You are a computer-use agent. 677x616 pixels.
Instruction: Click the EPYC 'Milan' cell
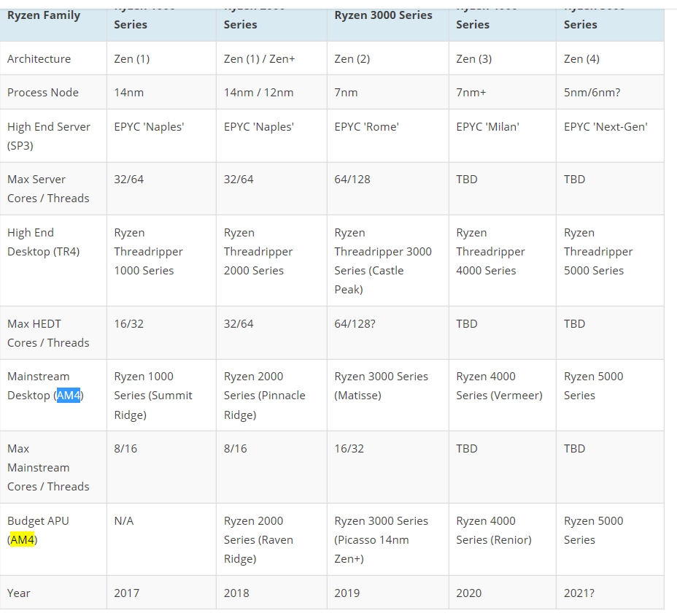pyautogui.click(x=487, y=127)
